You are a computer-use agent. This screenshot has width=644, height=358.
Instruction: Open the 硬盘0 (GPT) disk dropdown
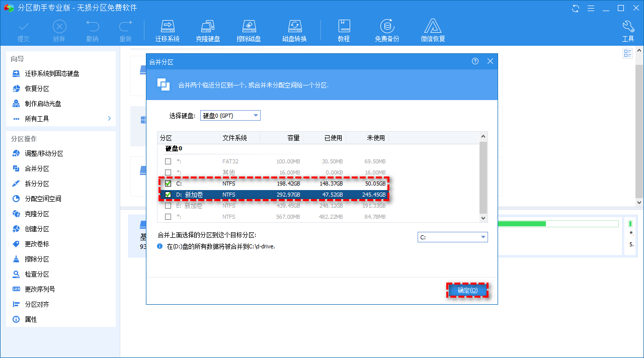tap(230, 115)
